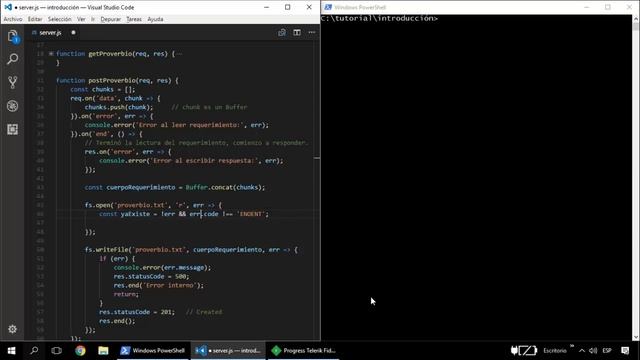Click the battery icon in system tray
Image resolution: width=640 pixels, height=360 pixels.
[524, 351]
